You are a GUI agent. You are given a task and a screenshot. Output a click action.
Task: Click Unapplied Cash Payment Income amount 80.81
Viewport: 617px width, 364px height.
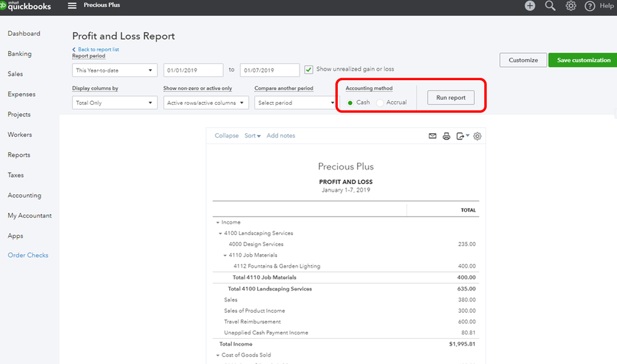point(468,333)
